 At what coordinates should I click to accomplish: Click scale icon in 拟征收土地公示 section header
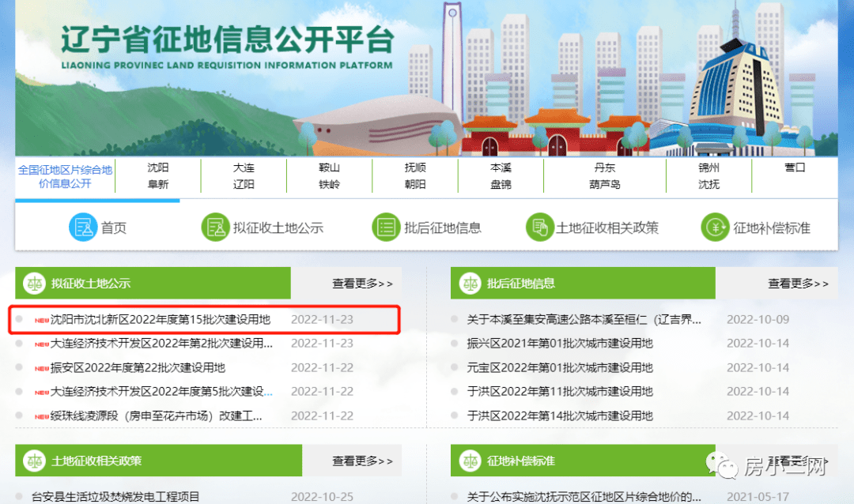click(x=34, y=283)
